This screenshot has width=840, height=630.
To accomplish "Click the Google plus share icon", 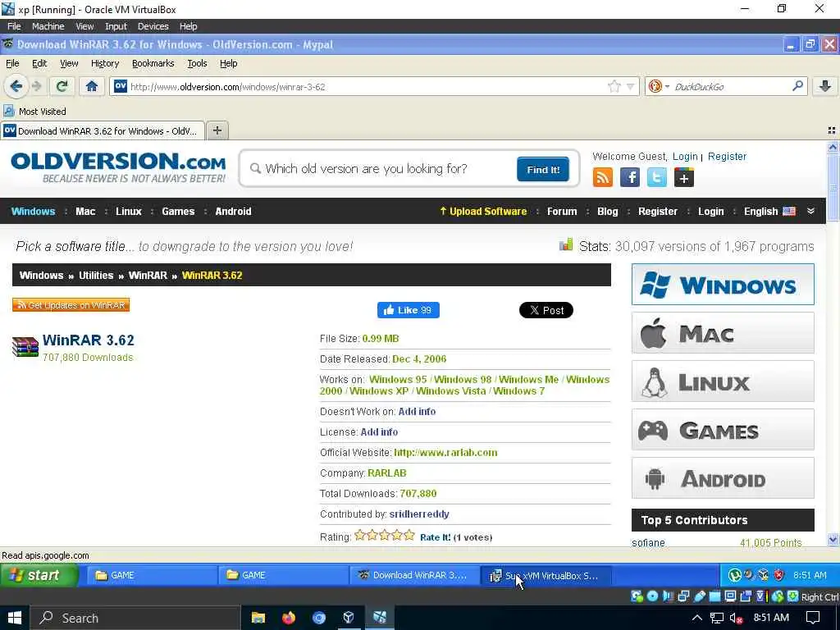I will 683,177.
